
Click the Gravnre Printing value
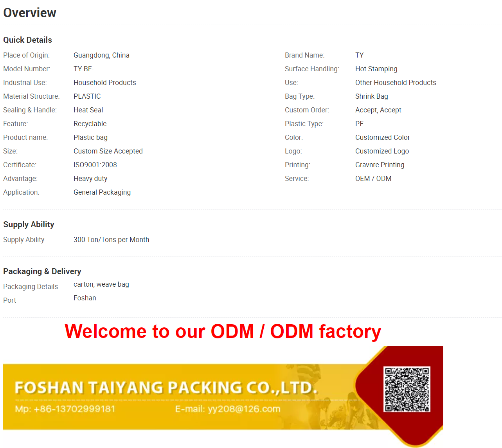click(x=380, y=165)
